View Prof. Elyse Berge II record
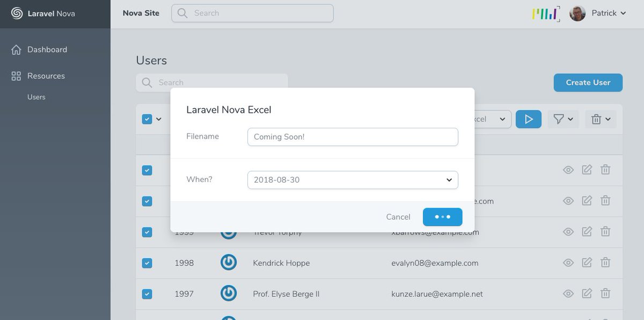Screen dimensions: 644x320 tap(568, 294)
